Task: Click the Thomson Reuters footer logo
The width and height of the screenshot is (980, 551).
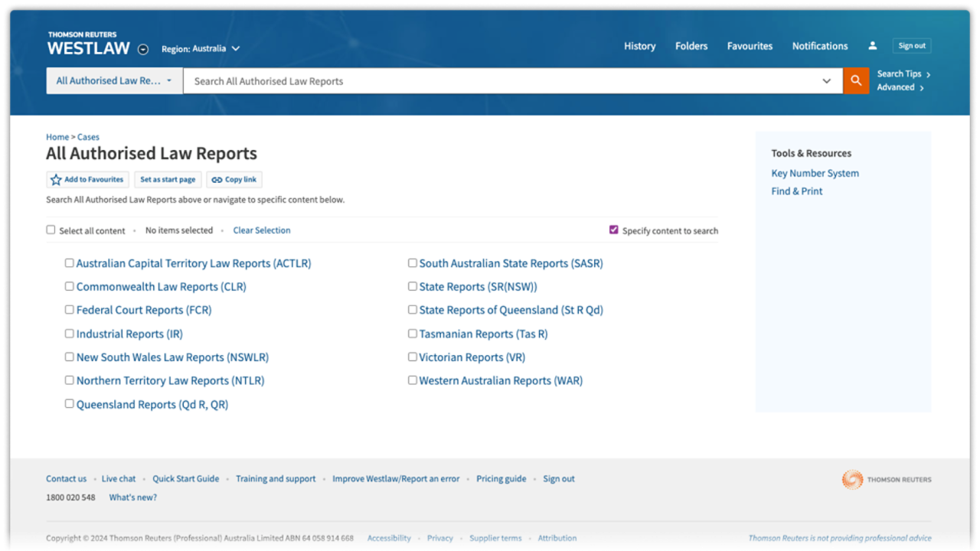Action: tap(887, 480)
